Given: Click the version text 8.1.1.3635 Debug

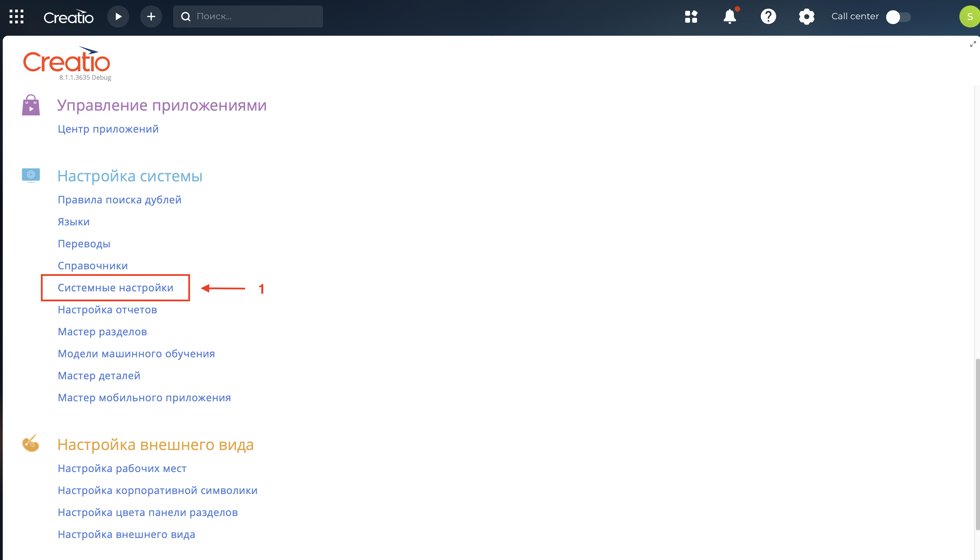Looking at the screenshot, I should (x=85, y=77).
